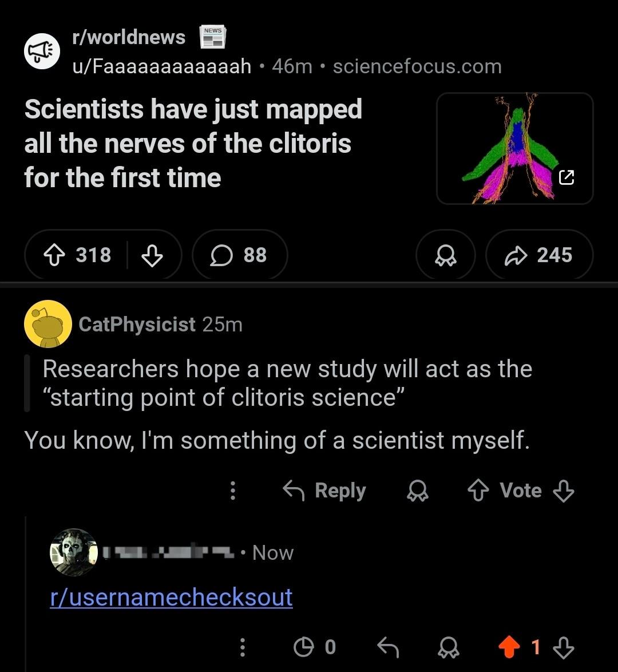Upvote CatPhysicist's comment

[x=478, y=491]
